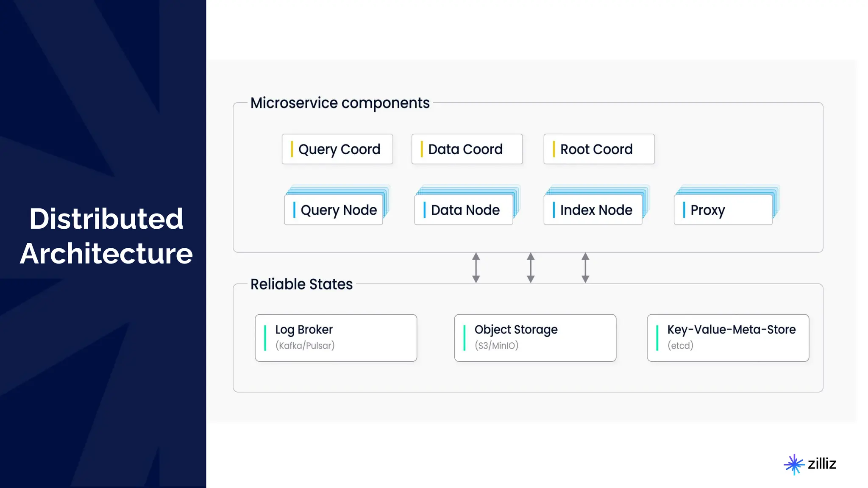Click the Log Broker box
This screenshot has height=488, width=868.
[336, 338]
